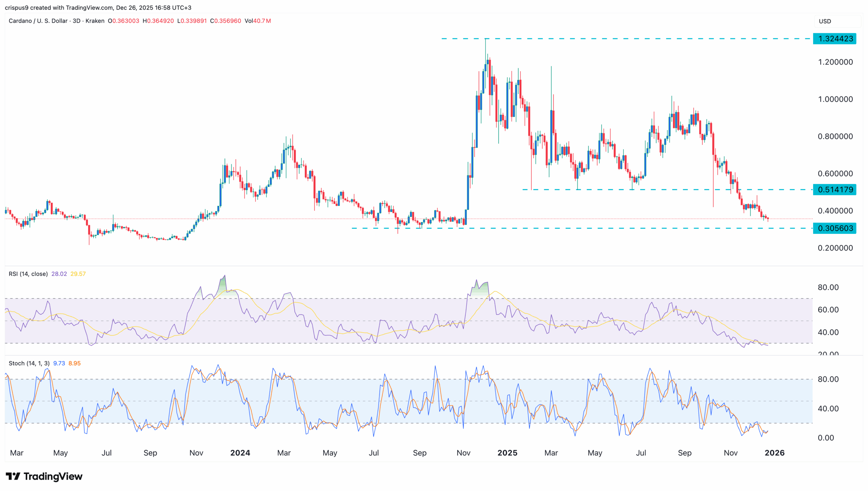Click the 2024 label on time axis
868x491 pixels.
(x=240, y=453)
